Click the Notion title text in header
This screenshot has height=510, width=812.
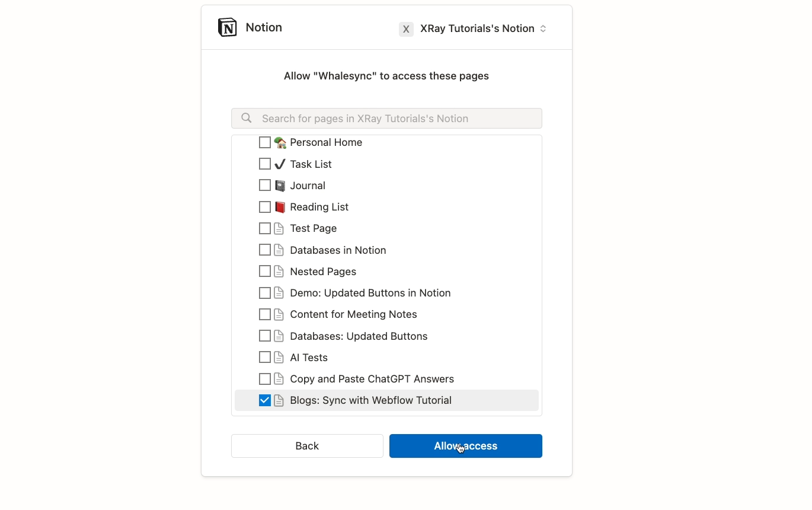point(264,27)
